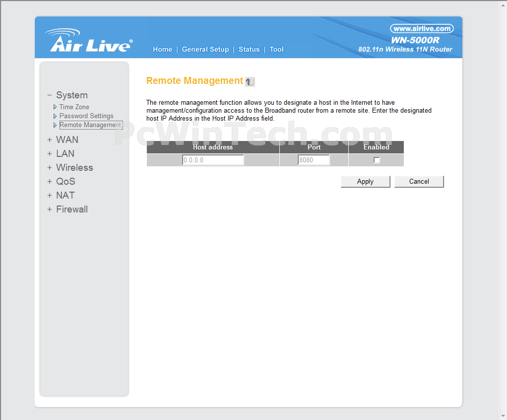Image resolution: width=507 pixels, height=420 pixels.
Task: Click the Apply button
Action: click(366, 182)
